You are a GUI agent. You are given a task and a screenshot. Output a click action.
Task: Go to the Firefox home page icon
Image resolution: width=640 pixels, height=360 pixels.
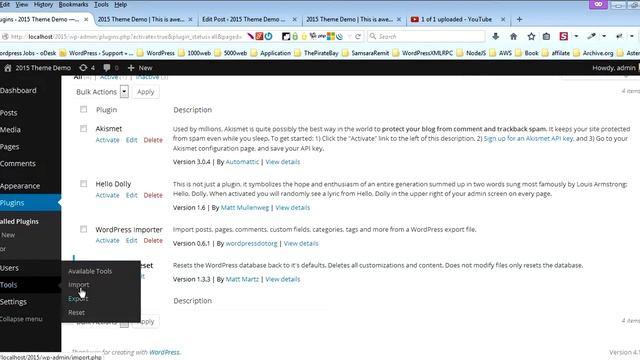[513, 36]
